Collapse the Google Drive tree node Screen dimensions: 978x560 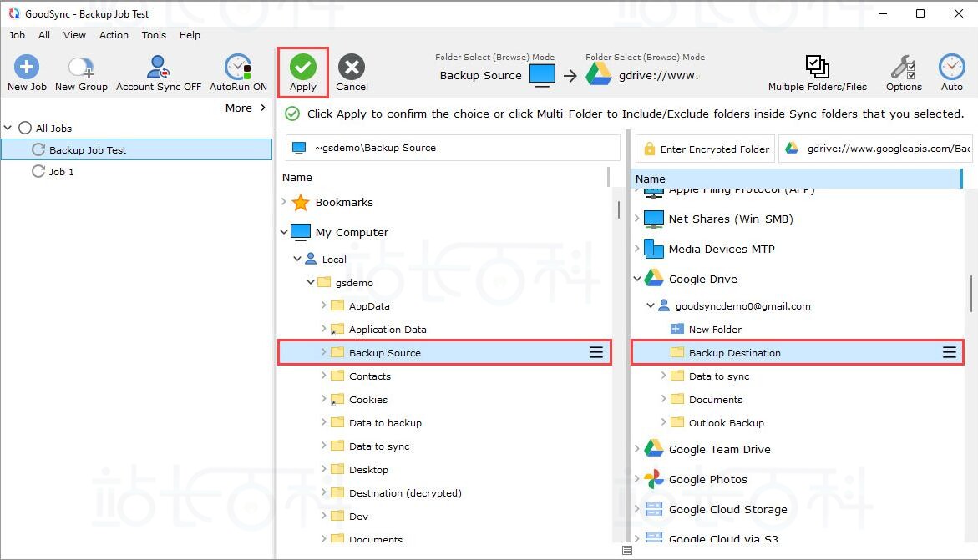(x=636, y=279)
